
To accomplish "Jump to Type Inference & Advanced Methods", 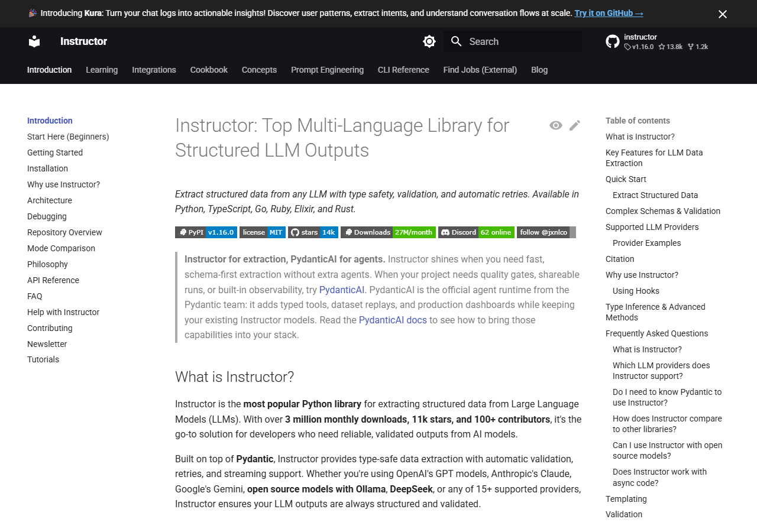I will (x=655, y=312).
